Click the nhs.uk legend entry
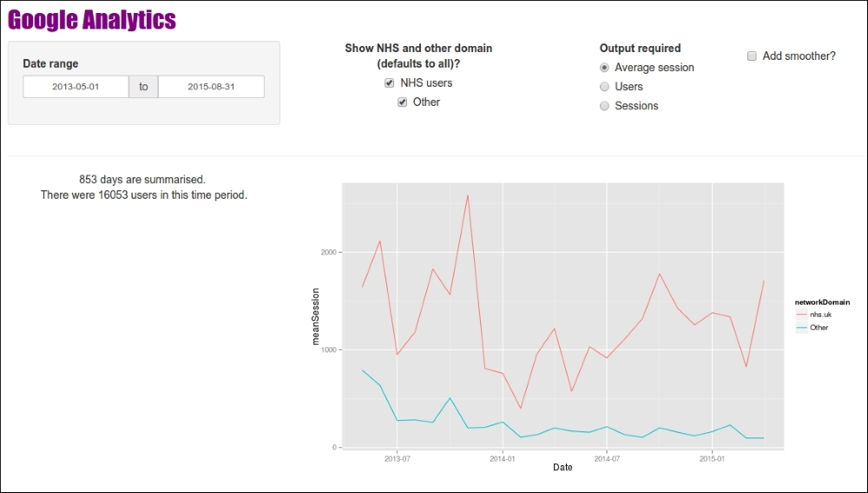This screenshot has height=493, width=868. click(x=814, y=314)
